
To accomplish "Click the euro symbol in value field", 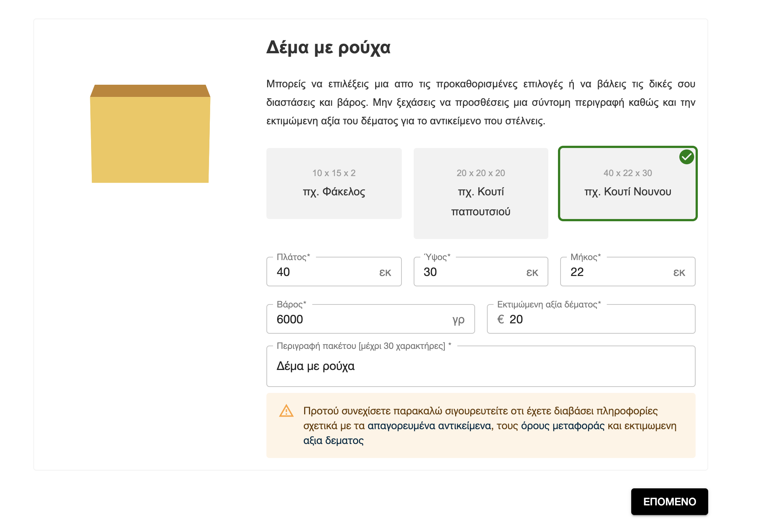I will 501,319.
